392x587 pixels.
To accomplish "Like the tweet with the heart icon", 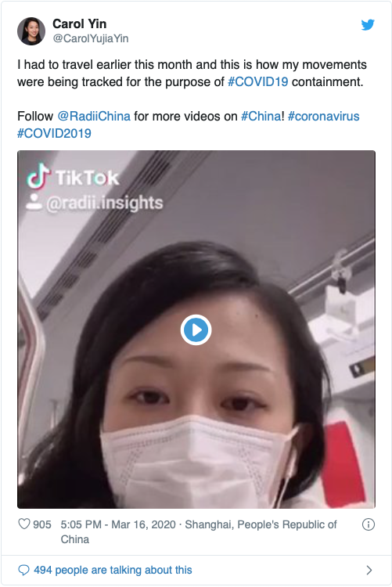I will tap(24, 524).
